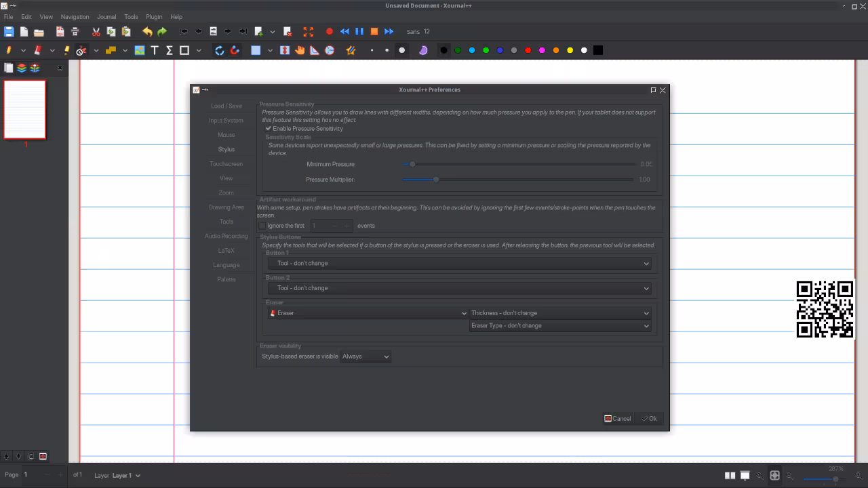Select the Eraser tool in toolbar
The width and height of the screenshot is (868, 488).
coord(38,50)
